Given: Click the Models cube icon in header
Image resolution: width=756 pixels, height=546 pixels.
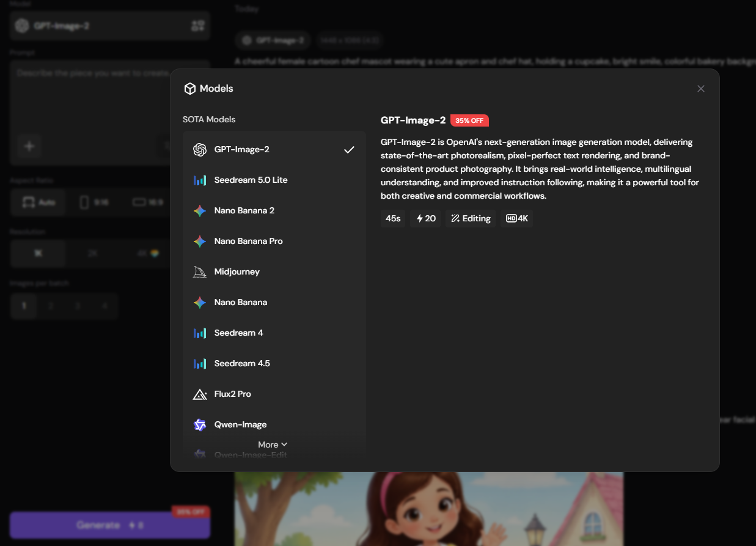Looking at the screenshot, I should [x=189, y=89].
